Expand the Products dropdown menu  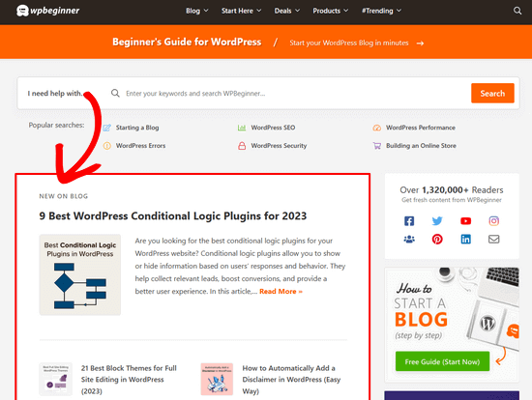click(x=331, y=11)
